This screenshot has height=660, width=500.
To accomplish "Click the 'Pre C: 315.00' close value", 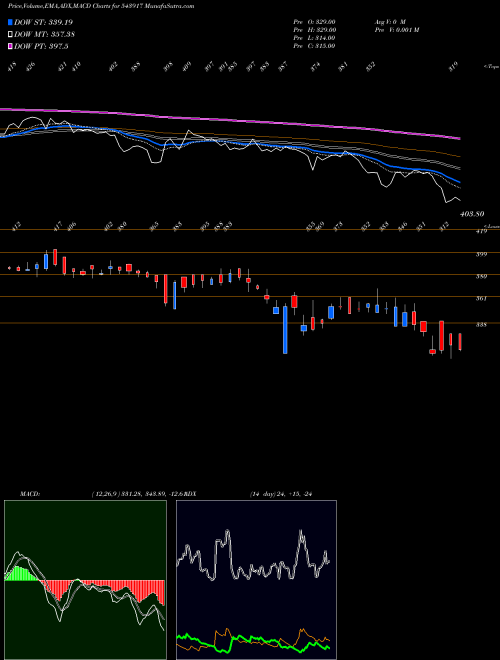I will pos(314,46).
